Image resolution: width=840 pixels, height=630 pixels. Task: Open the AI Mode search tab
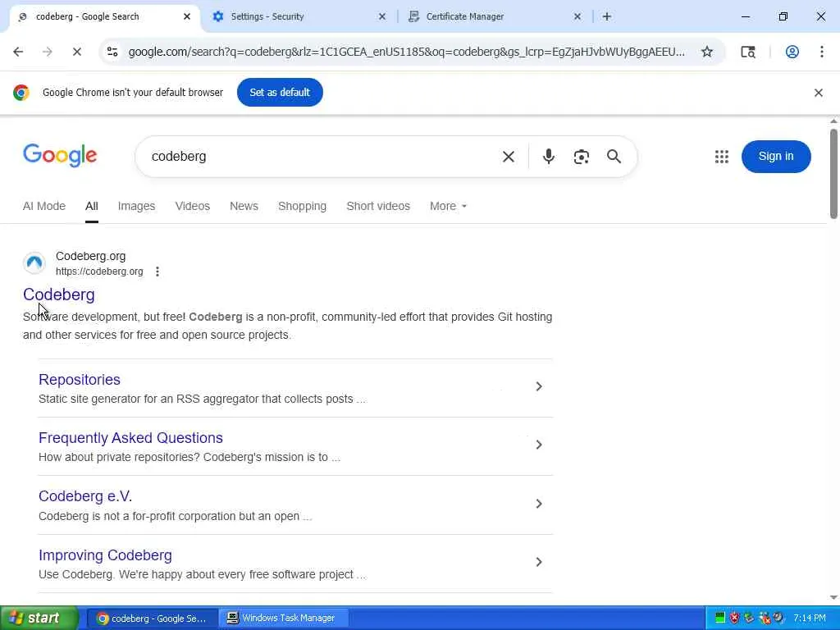[44, 206]
